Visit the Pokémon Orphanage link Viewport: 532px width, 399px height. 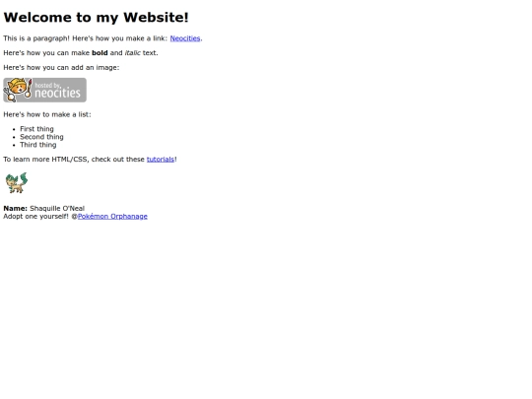tap(112, 216)
